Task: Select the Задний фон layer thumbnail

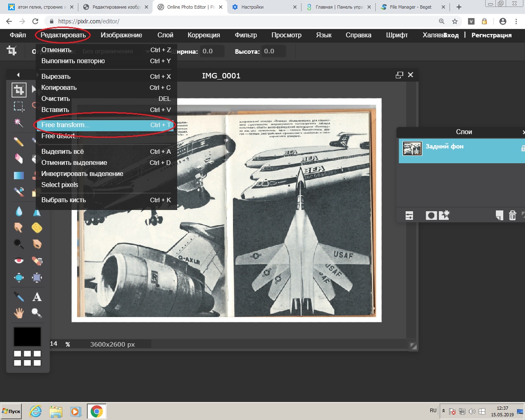Action: [x=412, y=148]
